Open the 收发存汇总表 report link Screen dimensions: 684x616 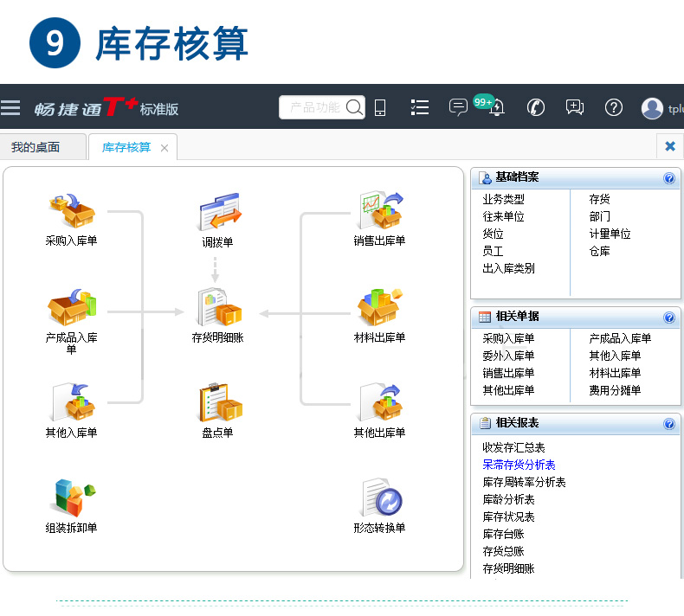tap(513, 447)
